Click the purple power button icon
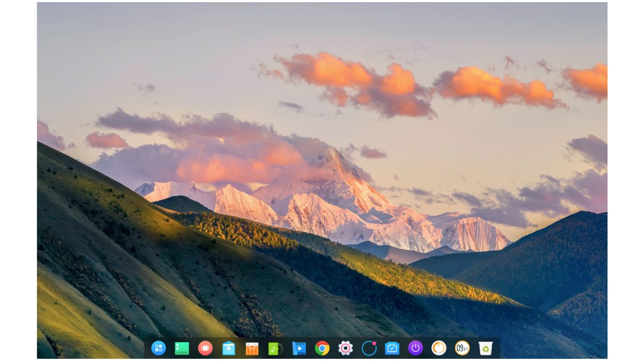Viewport: 644px width, 361px height. click(415, 348)
